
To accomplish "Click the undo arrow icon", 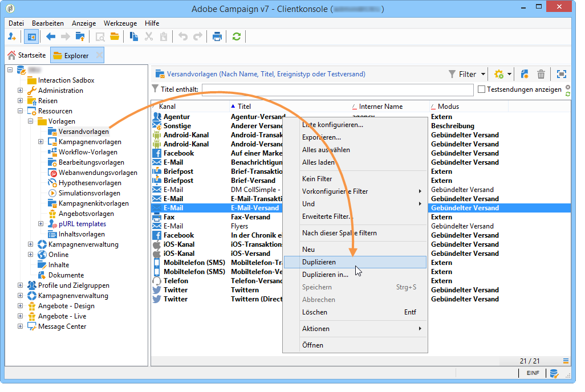I will [183, 37].
